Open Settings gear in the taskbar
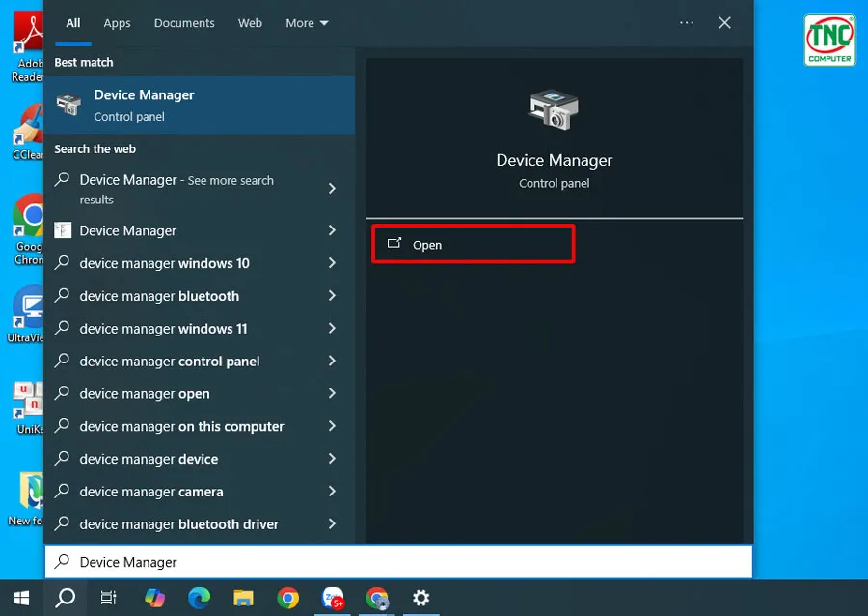The height and width of the screenshot is (616, 868). point(420,598)
